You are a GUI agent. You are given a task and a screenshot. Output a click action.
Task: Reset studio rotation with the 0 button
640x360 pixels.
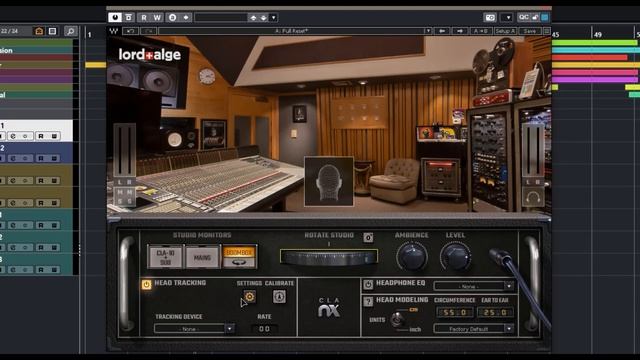(x=368, y=237)
